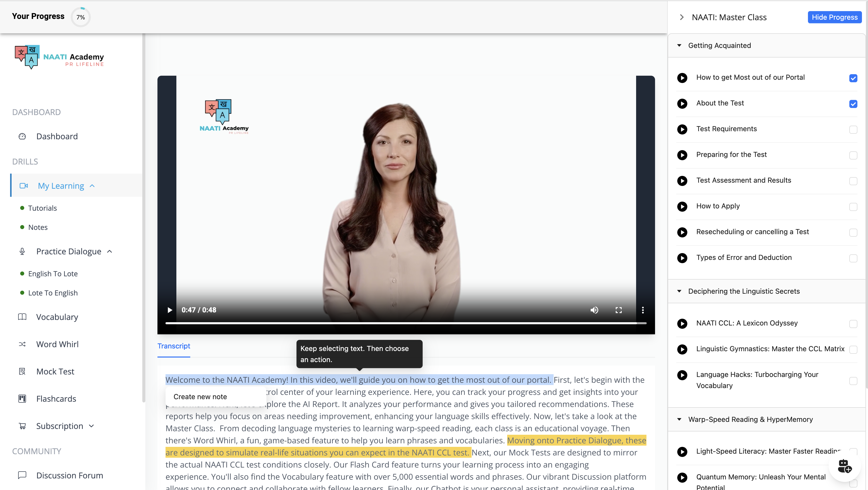Enable the Preparing for the Test checkbox
Image resolution: width=868 pixels, height=490 pixels.
(853, 155)
